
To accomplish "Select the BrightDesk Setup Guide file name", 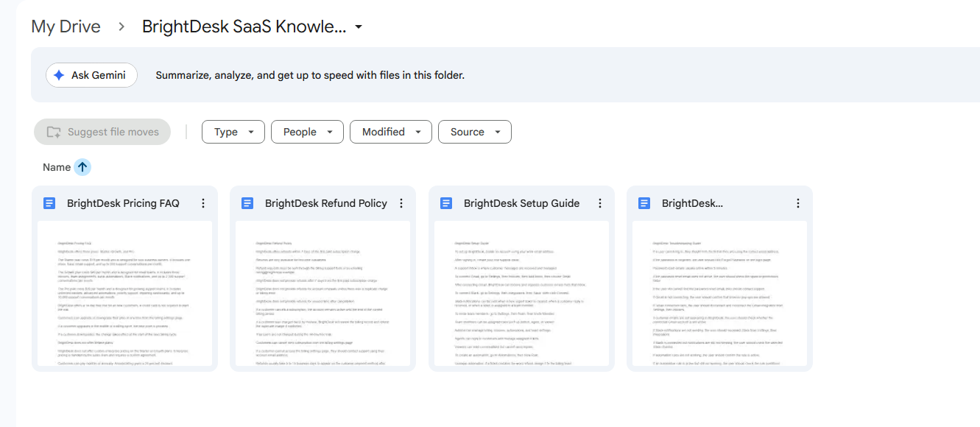I will [x=522, y=203].
